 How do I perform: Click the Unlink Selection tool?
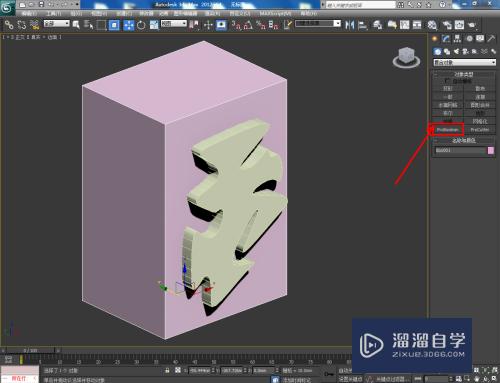[22, 25]
